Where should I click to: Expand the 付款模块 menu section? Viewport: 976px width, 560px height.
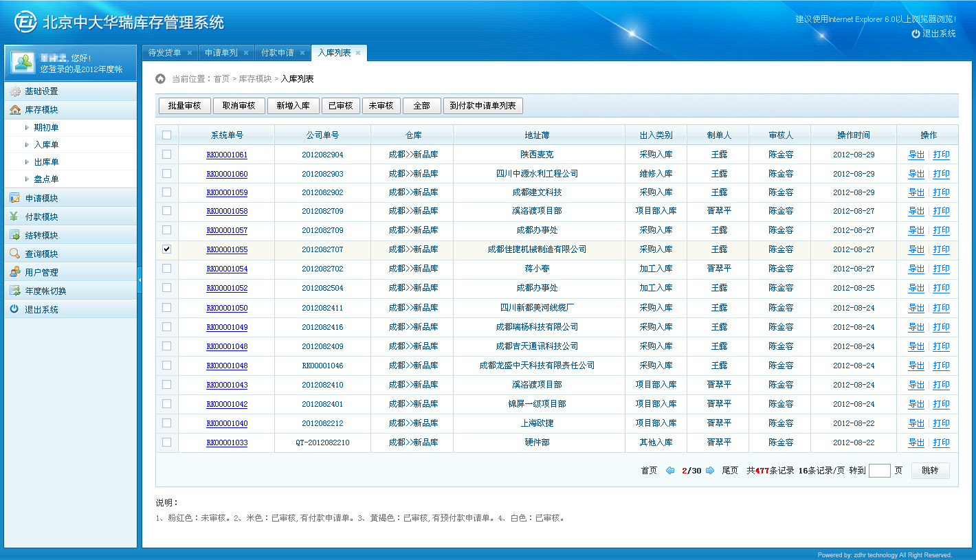[70, 217]
